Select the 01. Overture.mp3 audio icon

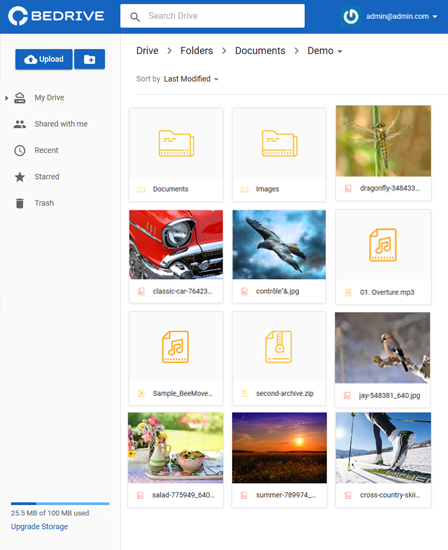point(383,245)
